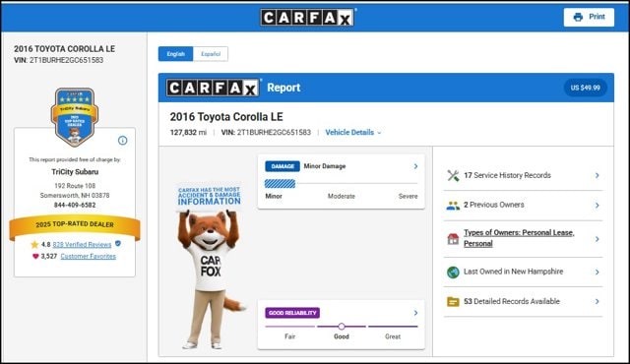The width and height of the screenshot is (630, 364).
Task: Open the 828 Verified Reviews link
Action: (x=82, y=244)
